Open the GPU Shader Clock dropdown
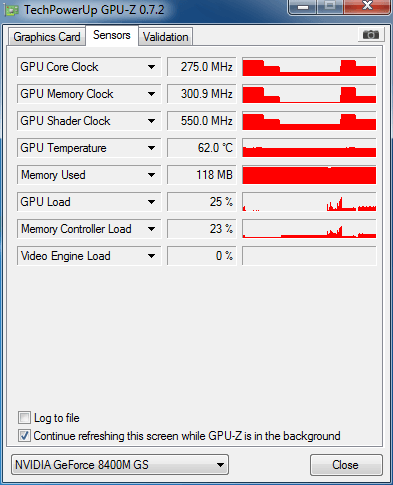Screen dimensions: 393x485 pyautogui.click(x=151, y=121)
